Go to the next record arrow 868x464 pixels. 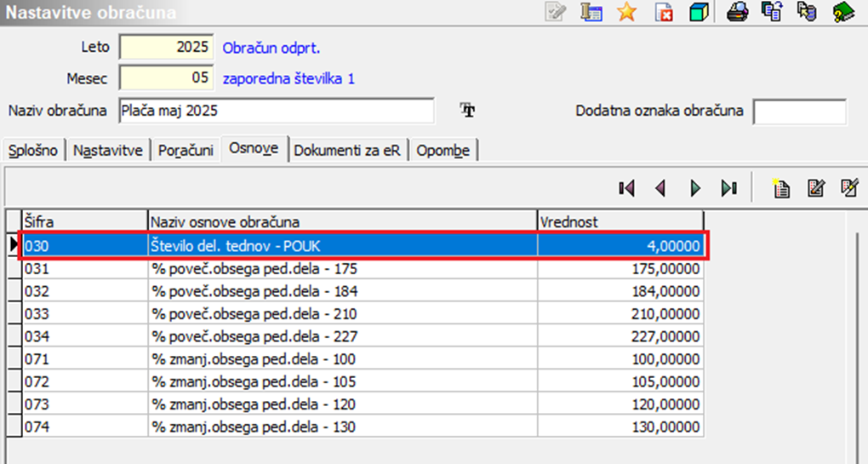click(x=695, y=189)
